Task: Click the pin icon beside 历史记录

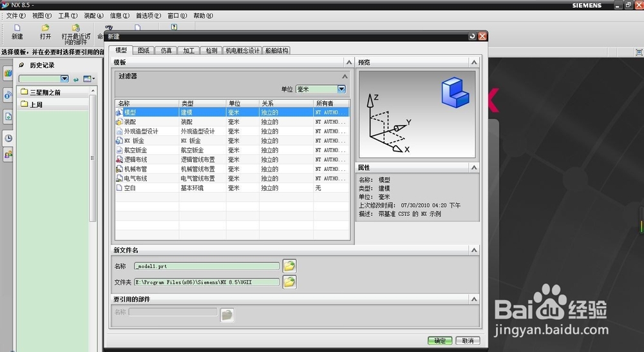Action: (x=22, y=65)
